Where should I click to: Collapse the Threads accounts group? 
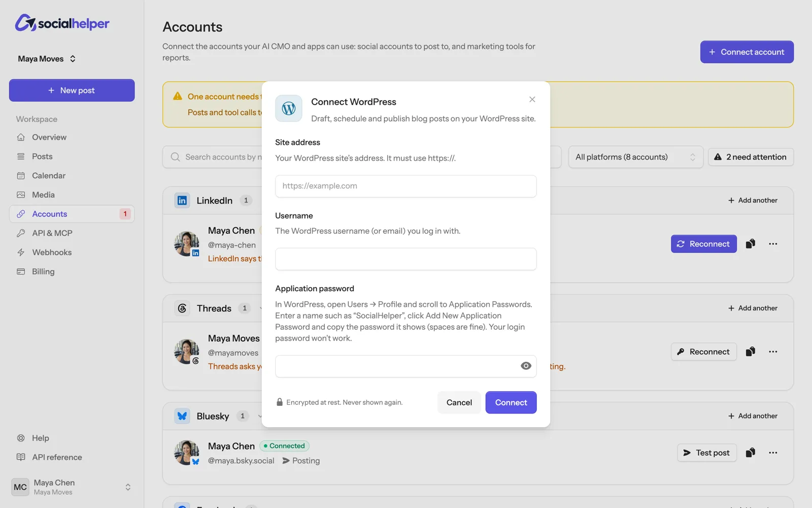261,308
